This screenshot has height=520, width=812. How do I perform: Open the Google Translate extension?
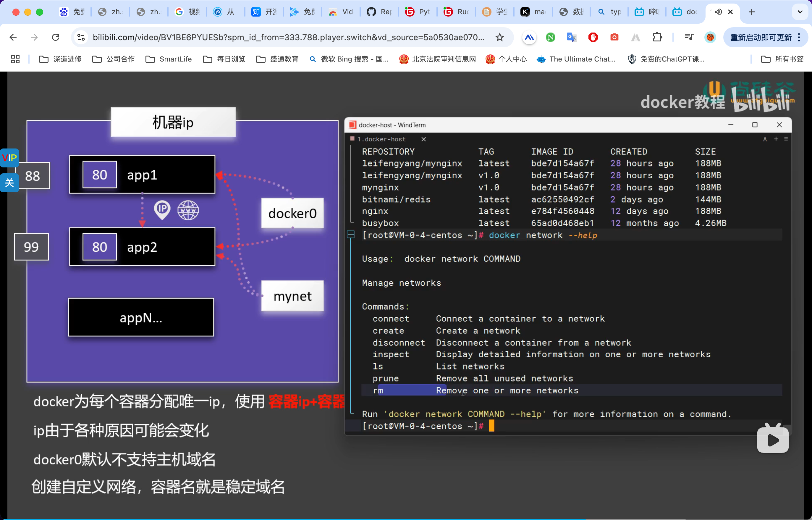pyautogui.click(x=571, y=37)
